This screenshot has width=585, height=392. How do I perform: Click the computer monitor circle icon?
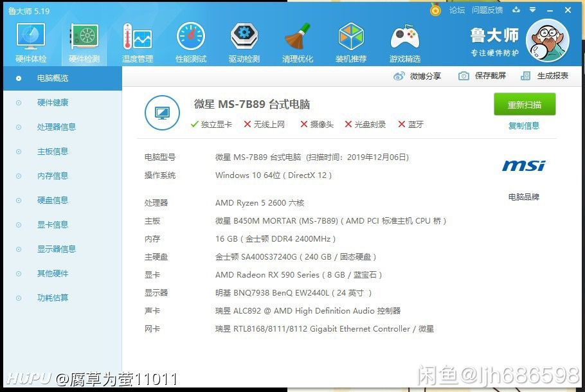[x=162, y=112]
